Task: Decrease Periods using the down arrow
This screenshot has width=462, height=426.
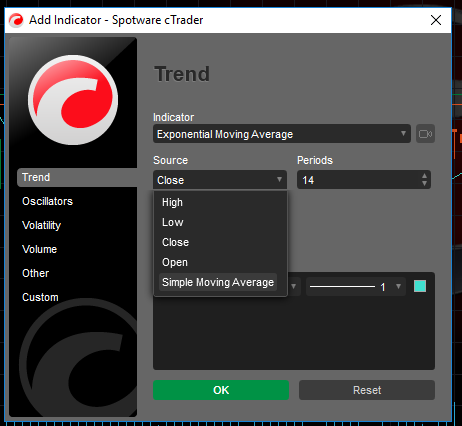Action: pyautogui.click(x=424, y=184)
